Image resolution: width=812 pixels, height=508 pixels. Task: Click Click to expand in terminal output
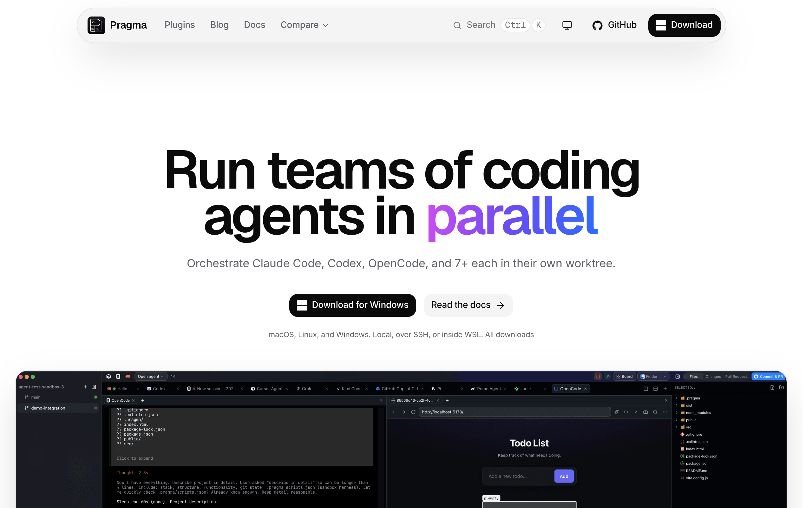[x=134, y=458]
